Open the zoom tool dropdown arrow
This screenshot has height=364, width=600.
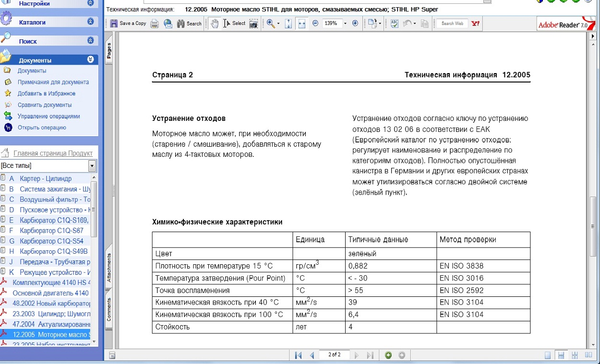tap(278, 23)
